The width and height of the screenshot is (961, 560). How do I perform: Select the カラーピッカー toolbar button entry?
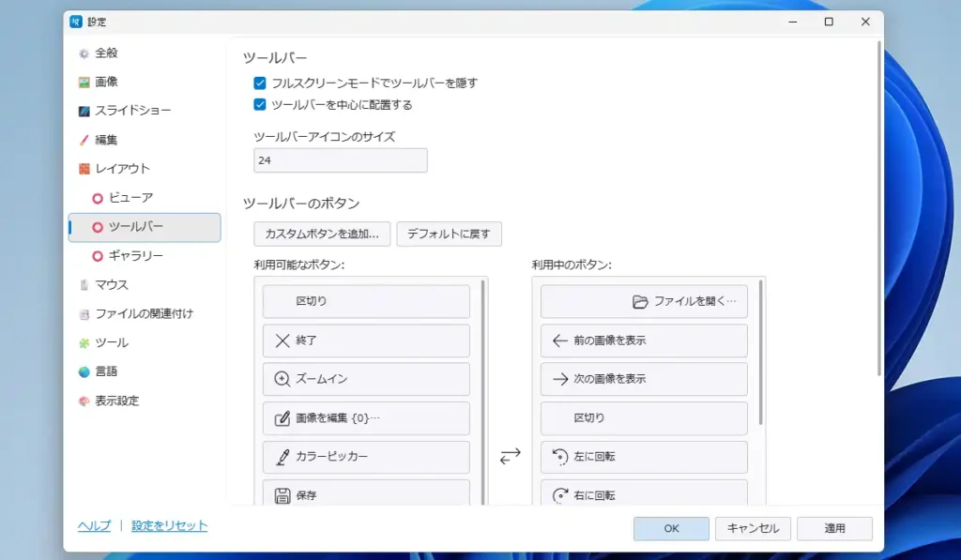coord(366,457)
